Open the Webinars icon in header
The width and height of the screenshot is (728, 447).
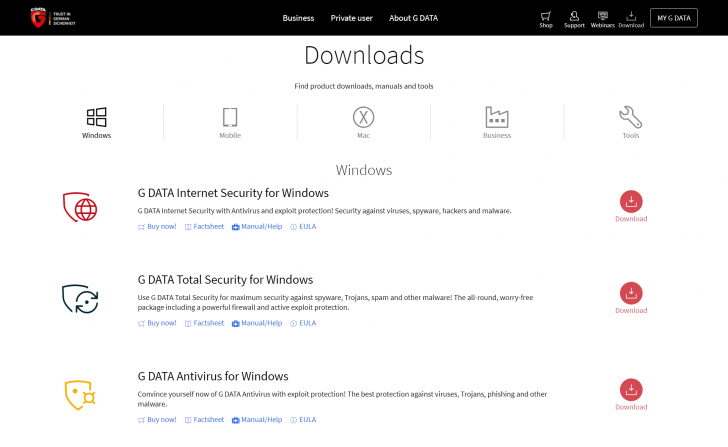click(x=603, y=19)
